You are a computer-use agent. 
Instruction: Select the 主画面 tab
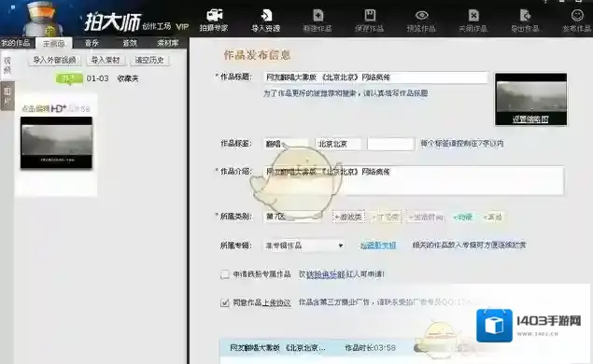pyautogui.click(x=54, y=43)
